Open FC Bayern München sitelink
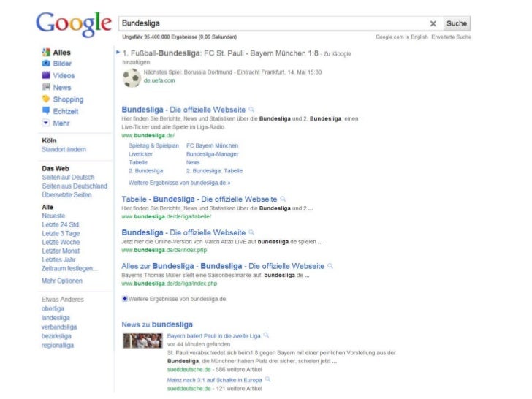This screenshot has height=399, width=532. (213, 145)
